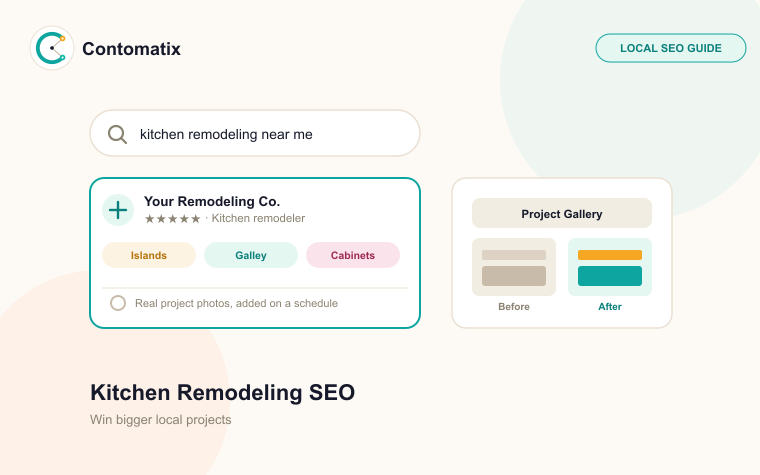This screenshot has height=475, width=760.
Task: Open the Before project thumbnail
Action: (x=514, y=267)
